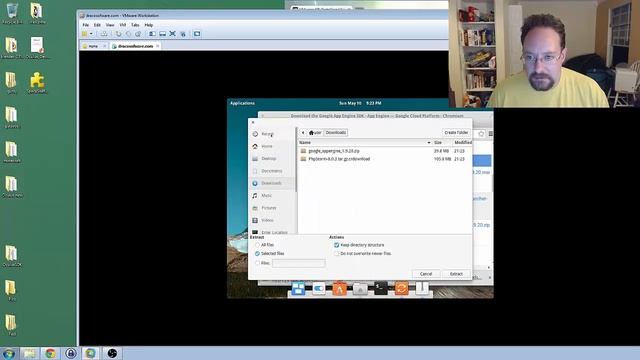Open the VMware Help menu
The height and width of the screenshot is (360, 640).
(x=149, y=25)
